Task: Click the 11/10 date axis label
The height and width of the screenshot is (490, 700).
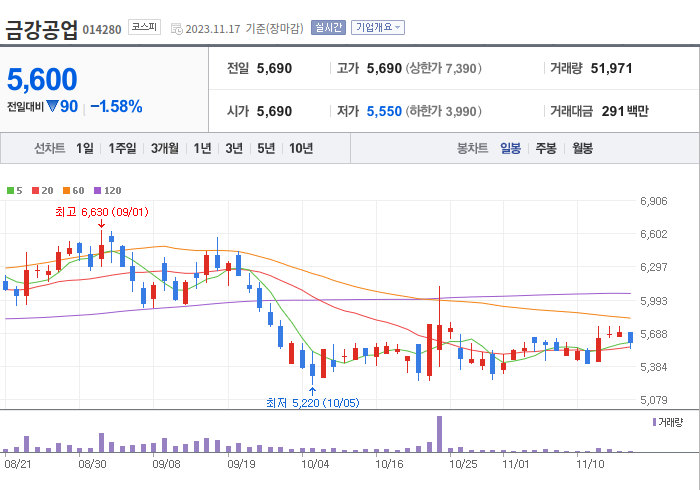Action: click(x=590, y=464)
